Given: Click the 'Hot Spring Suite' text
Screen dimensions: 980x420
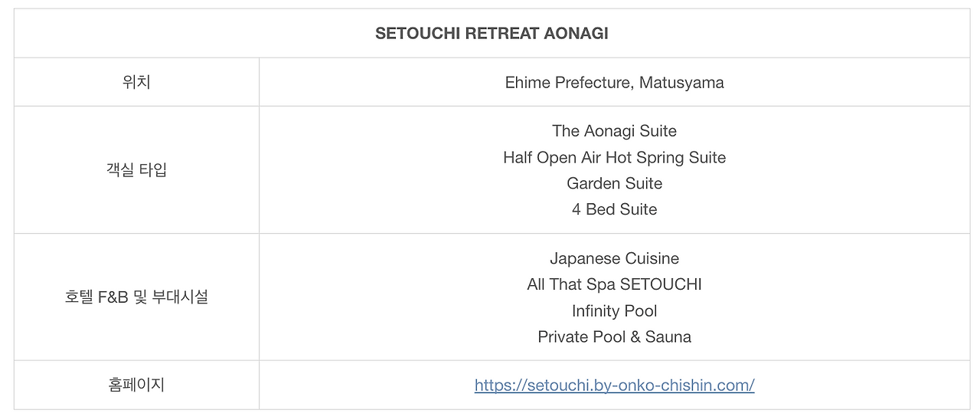Looking at the screenshot, I should (665, 157).
